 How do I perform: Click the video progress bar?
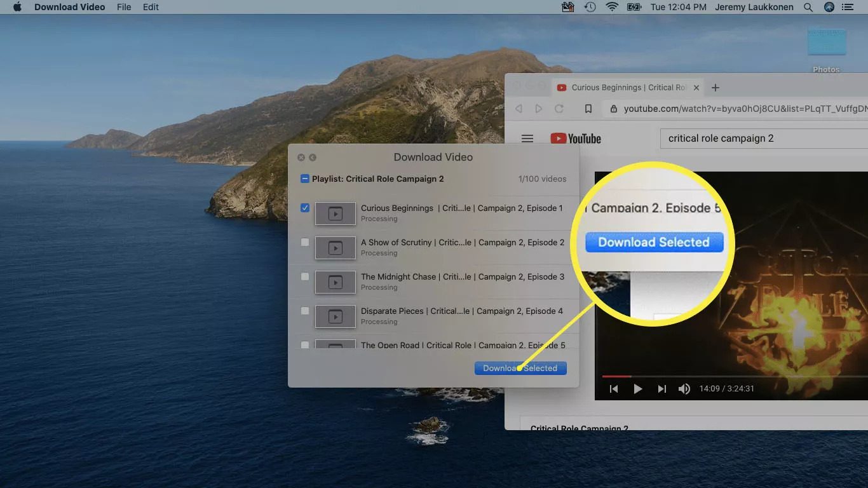point(731,376)
